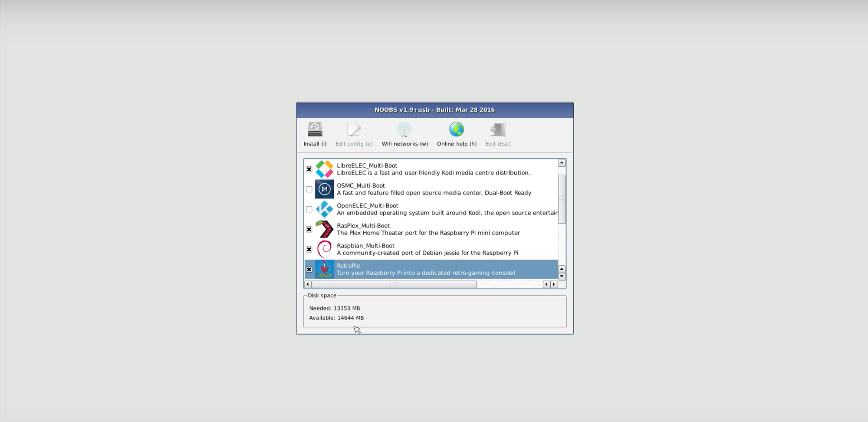Click the greyed-out Exit (Esc) button
Viewport: 868px width, 422px height.
click(498, 134)
